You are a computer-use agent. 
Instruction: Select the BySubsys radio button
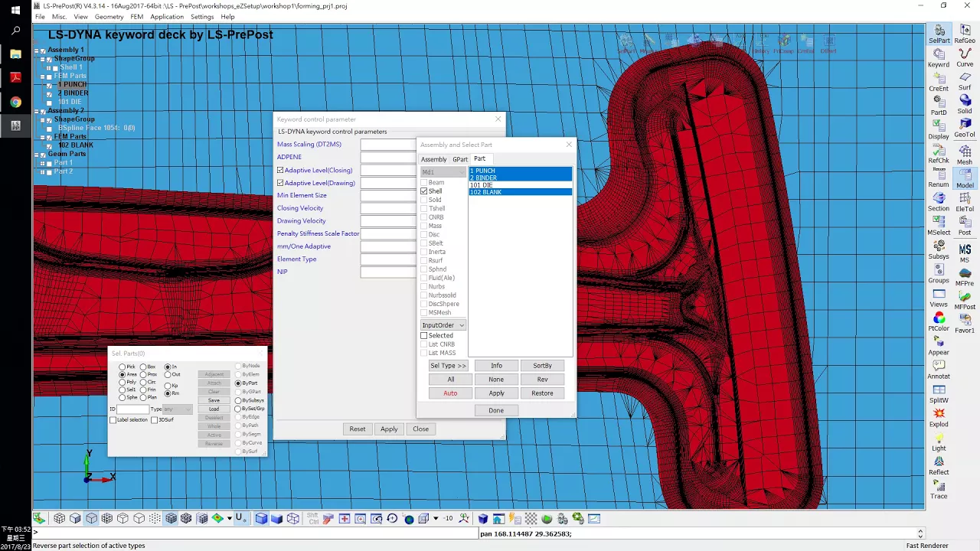pyautogui.click(x=238, y=400)
